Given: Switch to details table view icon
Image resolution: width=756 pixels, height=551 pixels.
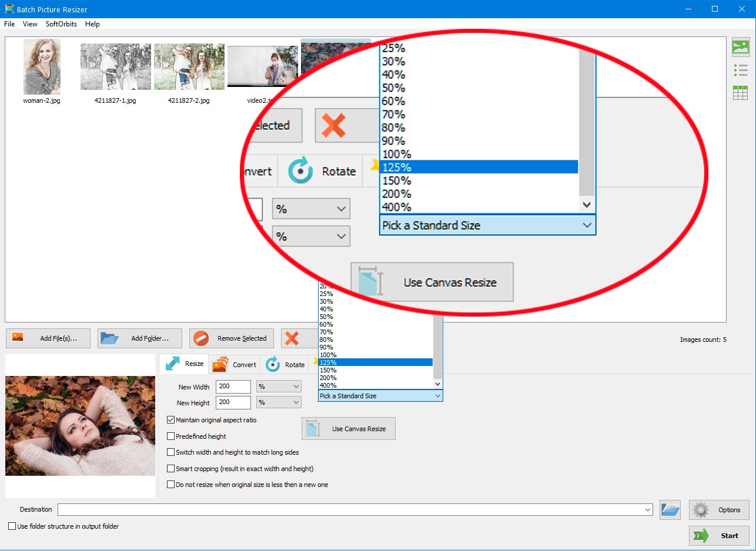Looking at the screenshot, I should (x=741, y=93).
